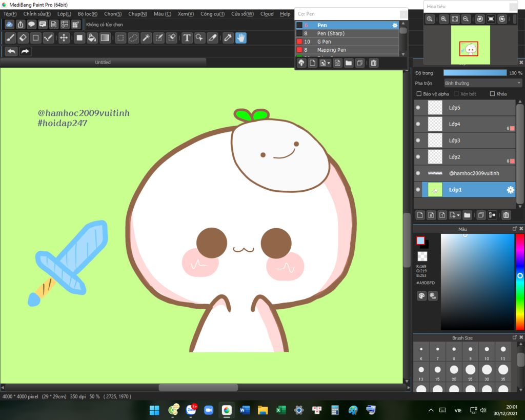Open Word from the Windows taskbar
The width and height of the screenshot is (525, 420).
click(x=245, y=410)
